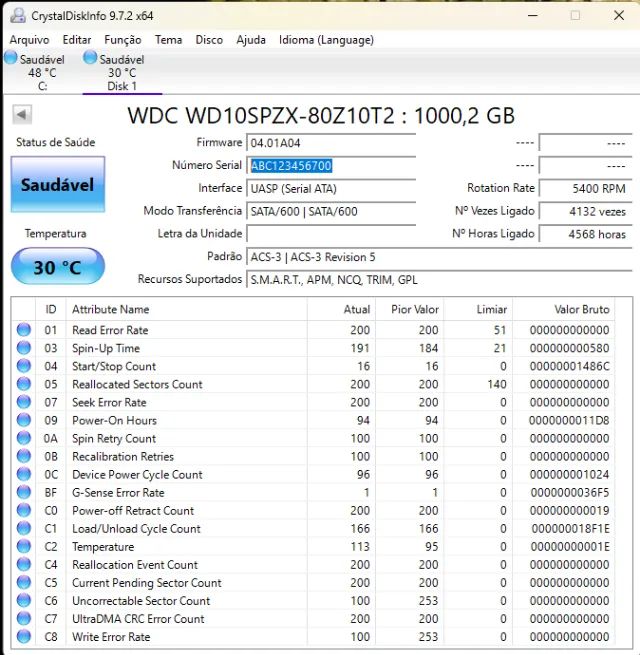Open the Arquivo menu
The height and width of the screenshot is (655, 640).
tap(29, 40)
